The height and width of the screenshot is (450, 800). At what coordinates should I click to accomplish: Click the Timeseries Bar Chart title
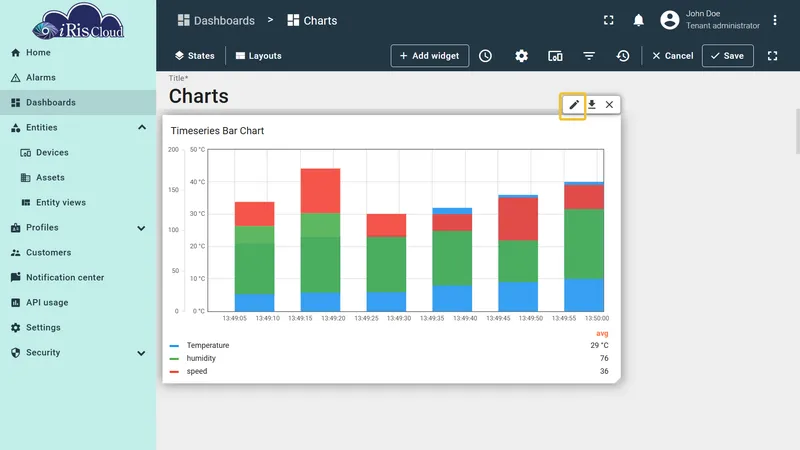pos(217,131)
